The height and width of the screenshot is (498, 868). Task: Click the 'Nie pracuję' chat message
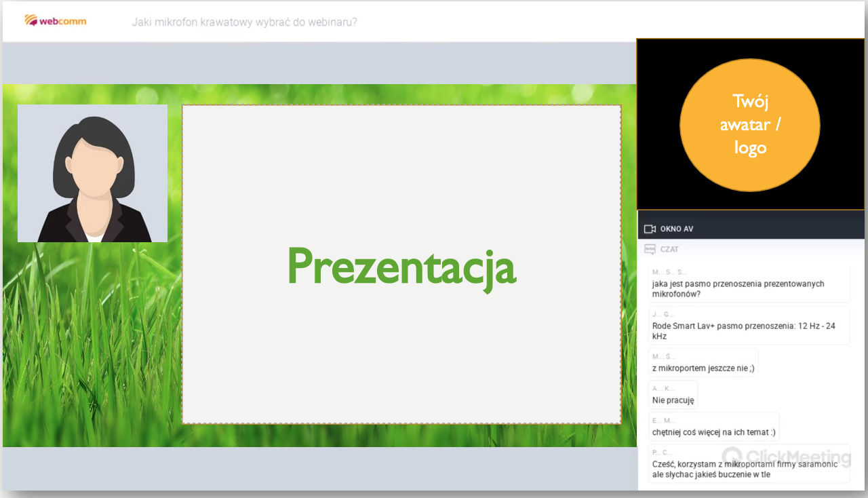coord(673,400)
